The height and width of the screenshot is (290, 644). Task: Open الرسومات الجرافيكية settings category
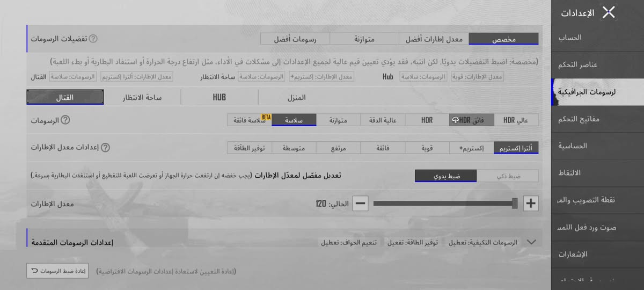[598, 92]
